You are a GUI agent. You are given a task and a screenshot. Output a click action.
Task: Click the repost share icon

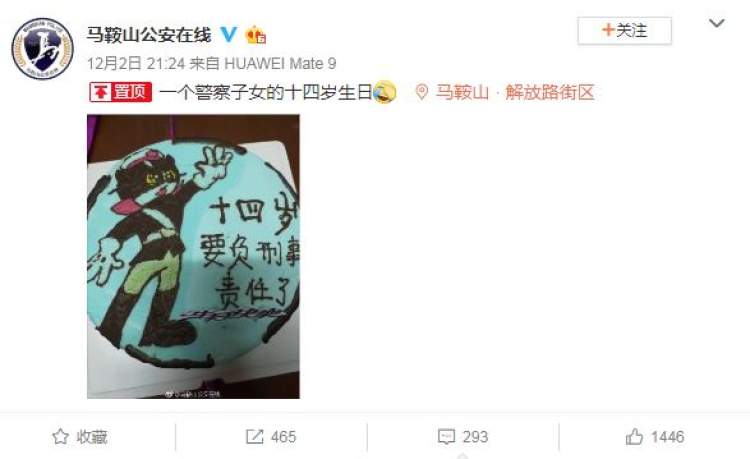[x=254, y=437]
